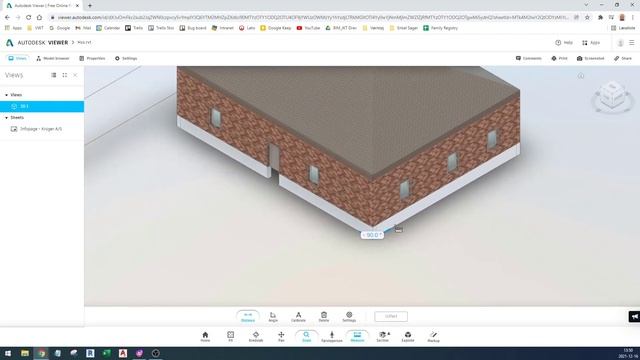Open the Comments panel
This screenshot has height=360, width=640.
(x=529, y=58)
